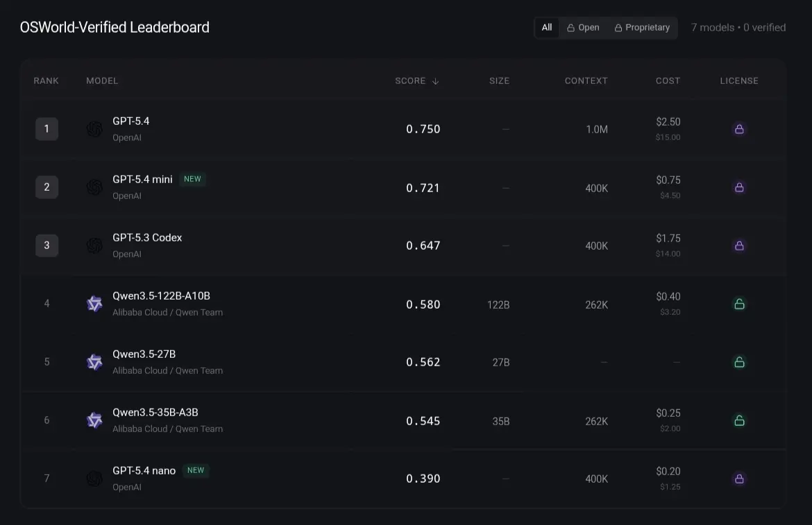Click the Qwen logo beside Qwen3.5-27B

coord(94,362)
